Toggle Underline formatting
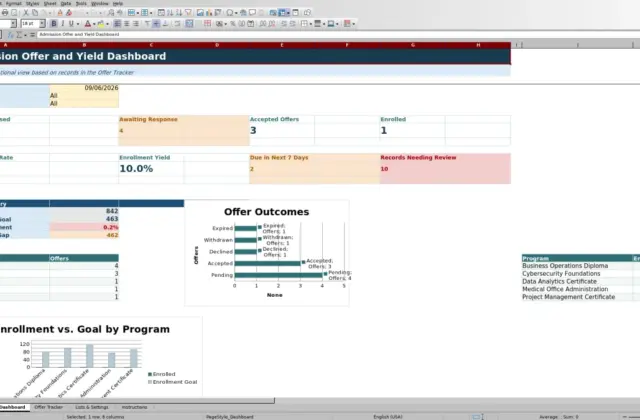Image resolution: width=640 pixels, height=420 pixels. pyautogui.click(x=71, y=24)
